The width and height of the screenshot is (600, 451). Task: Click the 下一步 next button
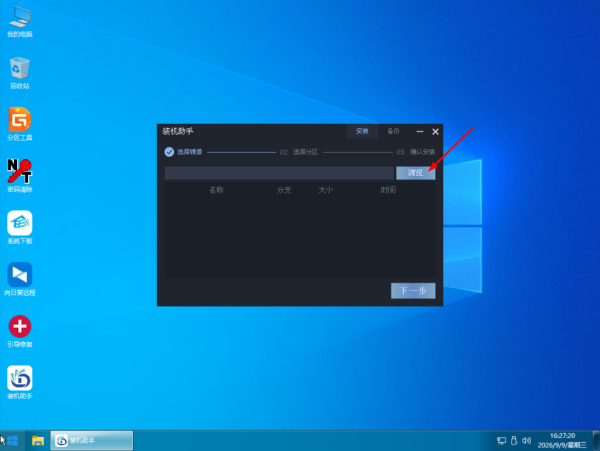click(x=413, y=291)
